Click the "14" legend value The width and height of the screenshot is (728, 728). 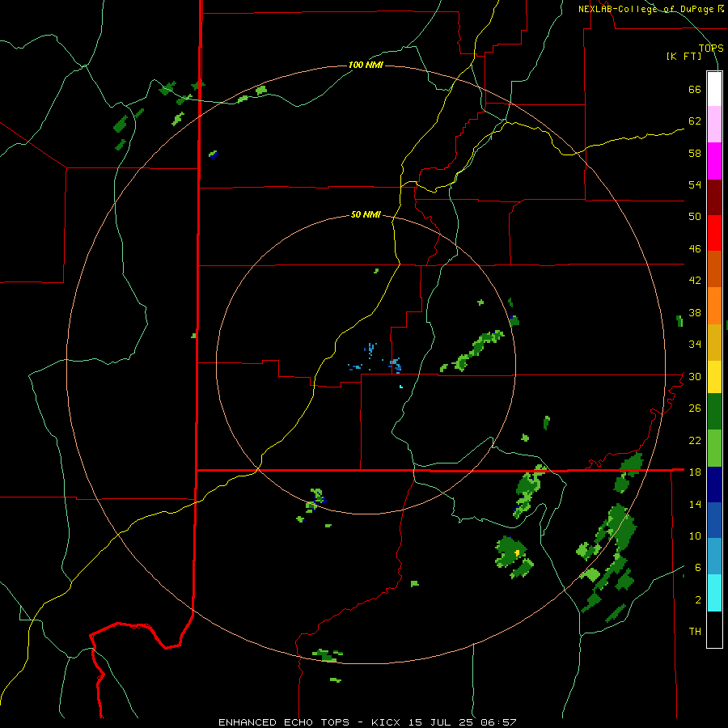click(695, 504)
